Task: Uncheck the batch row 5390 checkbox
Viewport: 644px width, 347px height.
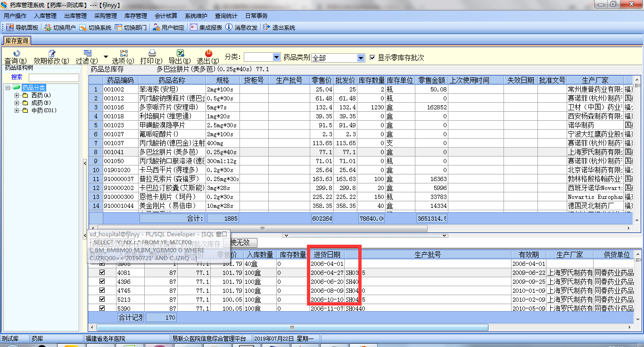Action: coord(102,308)
